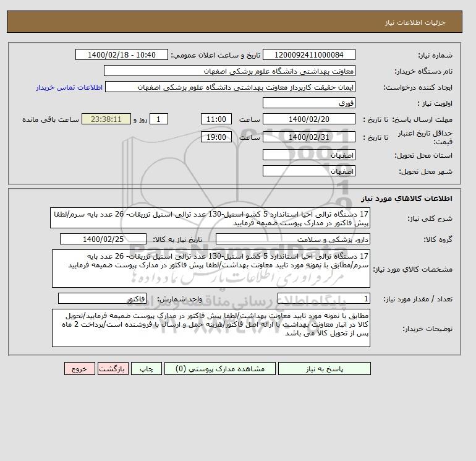
Task: Click the نام دستگاه خریدار field
Action: coord(229,71)
